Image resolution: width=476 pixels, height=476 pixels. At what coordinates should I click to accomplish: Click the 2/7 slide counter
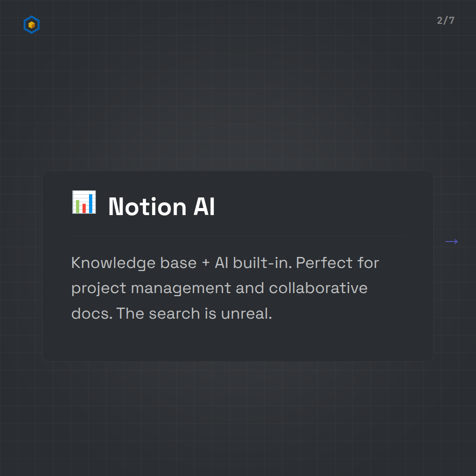(x=446, y=20)
